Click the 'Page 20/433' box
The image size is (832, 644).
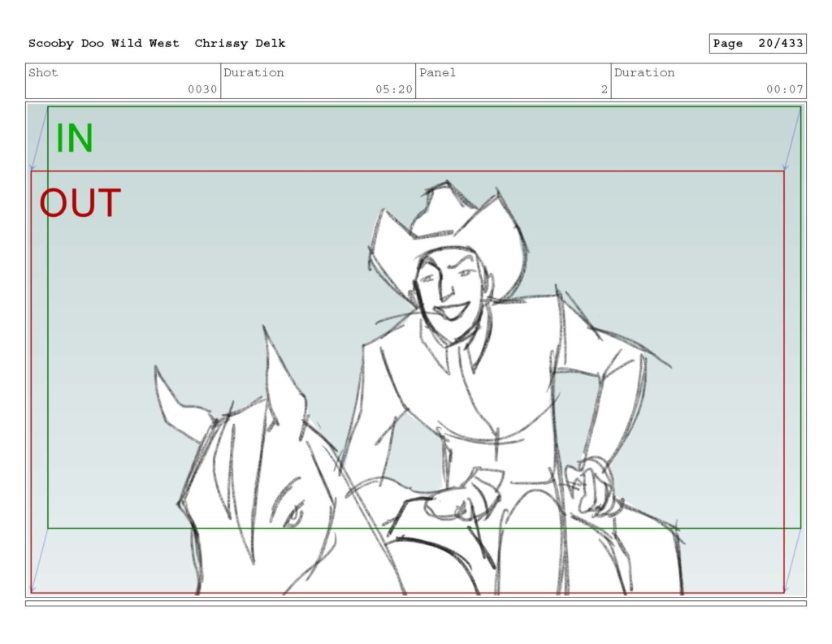pyautogui.click(x=758, y=44)
